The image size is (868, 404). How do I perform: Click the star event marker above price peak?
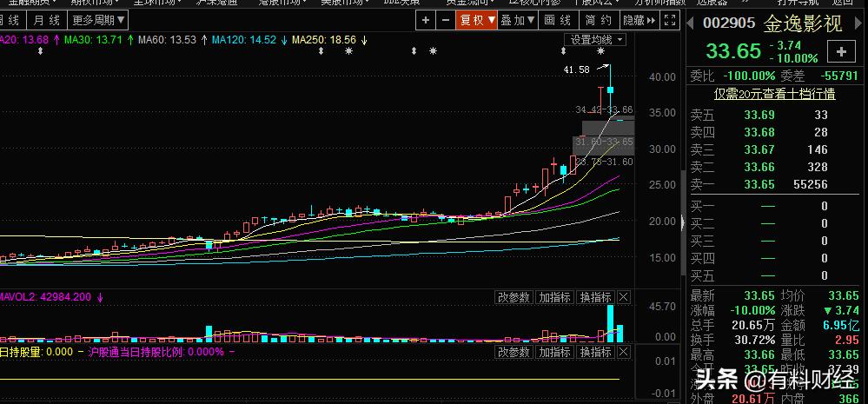[600, 52]
